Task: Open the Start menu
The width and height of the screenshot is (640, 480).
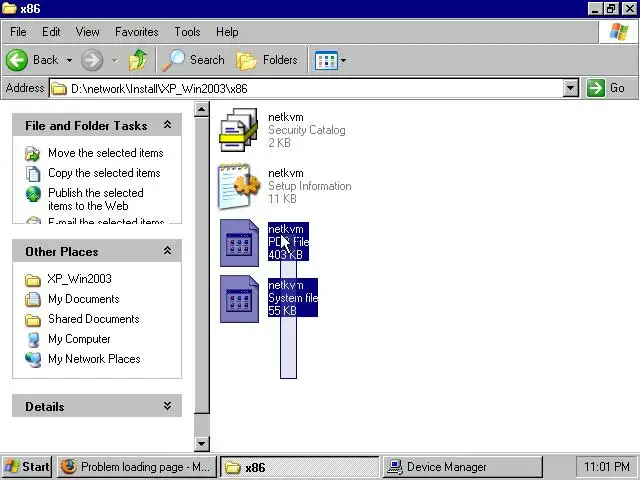Action: tap(27, 467)
